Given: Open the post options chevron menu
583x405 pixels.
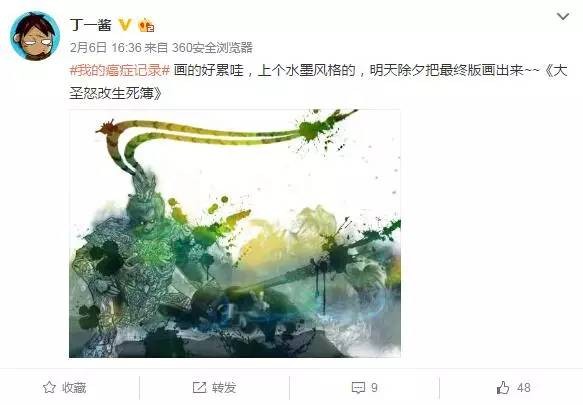Looking at the screenshot, I should point(563,17).
